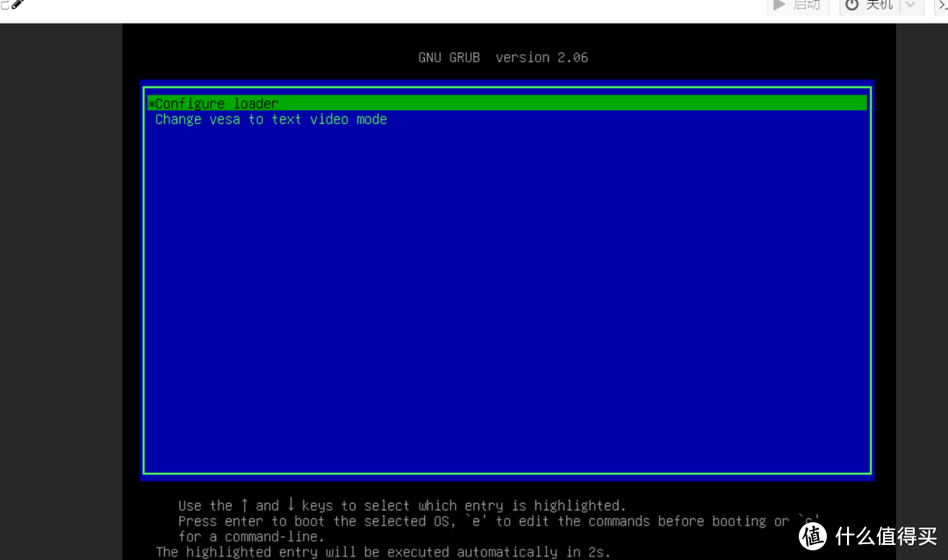Click the 'Press enter to boot' instruction line
Viewport: 948px width, 560px height.
[x=499, y=521]
